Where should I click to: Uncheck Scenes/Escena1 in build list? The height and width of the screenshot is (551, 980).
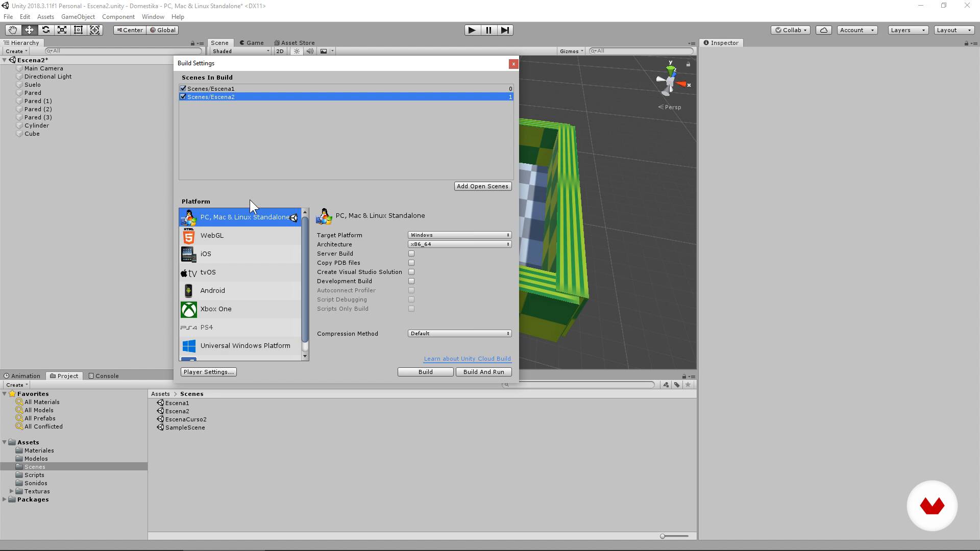(183, 88)
